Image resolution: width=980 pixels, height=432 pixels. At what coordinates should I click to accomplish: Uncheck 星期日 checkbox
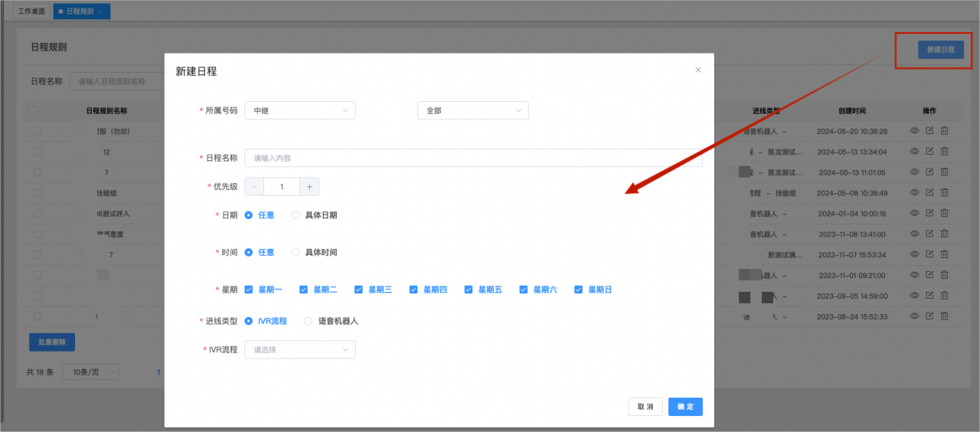pyautogui.click(x=580, y=290)
